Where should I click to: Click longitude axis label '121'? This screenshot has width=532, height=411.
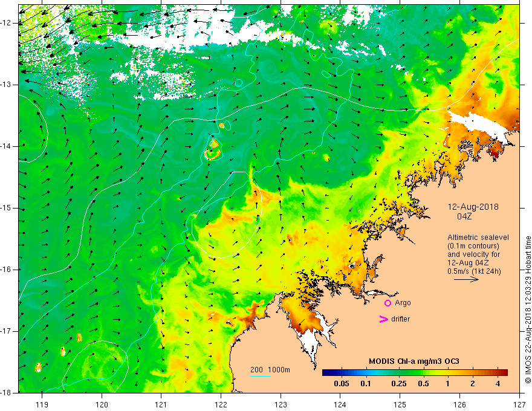pos(161,404)
